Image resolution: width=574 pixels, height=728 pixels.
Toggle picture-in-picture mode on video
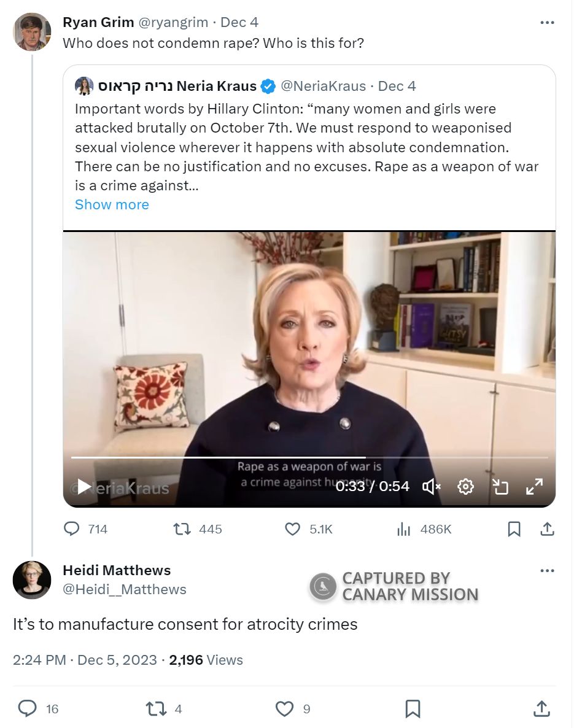click(x=500, y=487)
